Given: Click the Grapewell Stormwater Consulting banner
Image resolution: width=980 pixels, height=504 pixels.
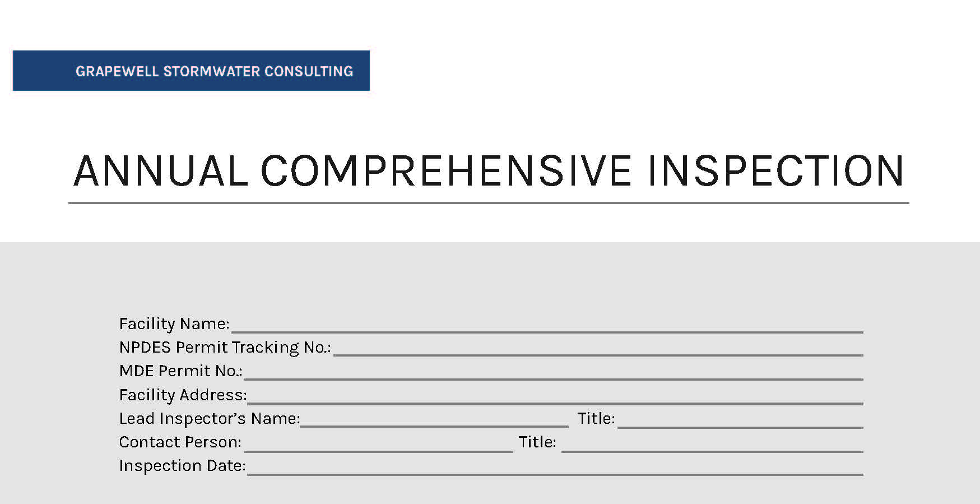Looking at the screenshot, I should click(x=191, y=71).
